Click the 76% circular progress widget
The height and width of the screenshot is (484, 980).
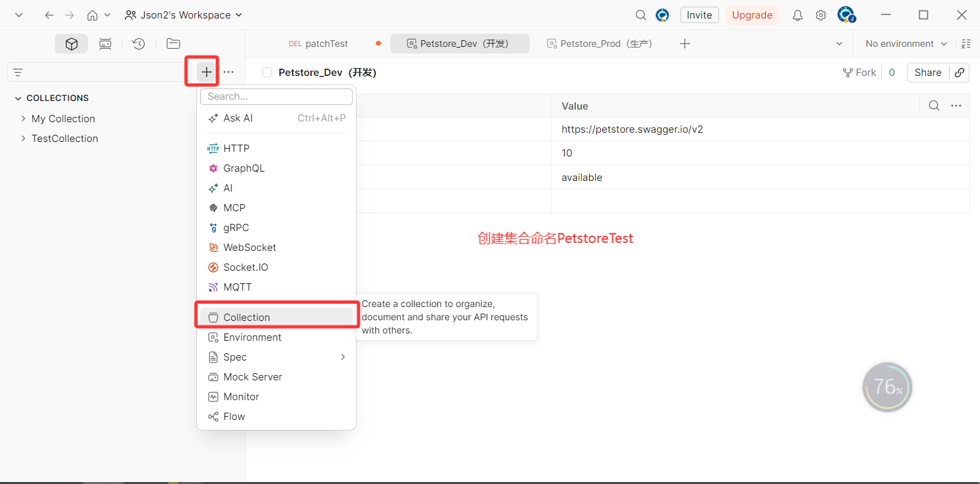887,388
